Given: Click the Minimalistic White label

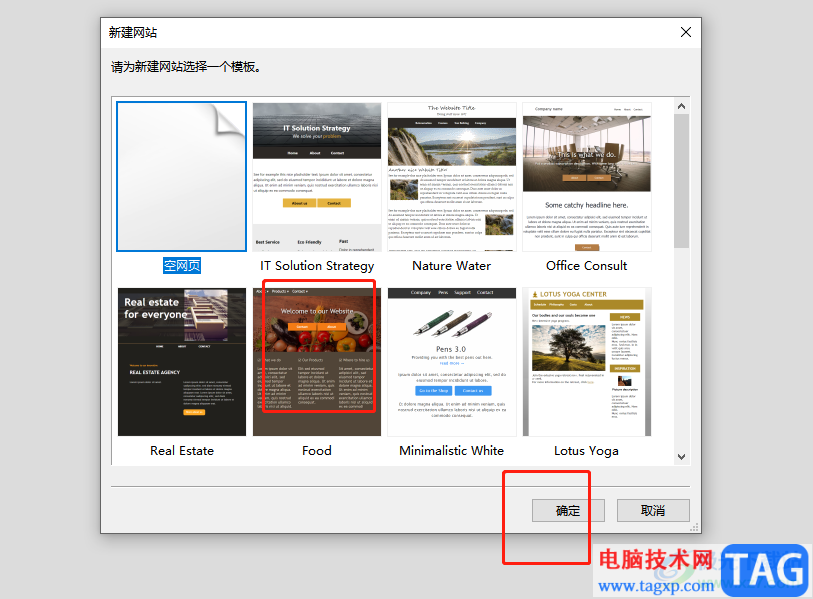Looking at the screenshot, I should pos(452,451).
